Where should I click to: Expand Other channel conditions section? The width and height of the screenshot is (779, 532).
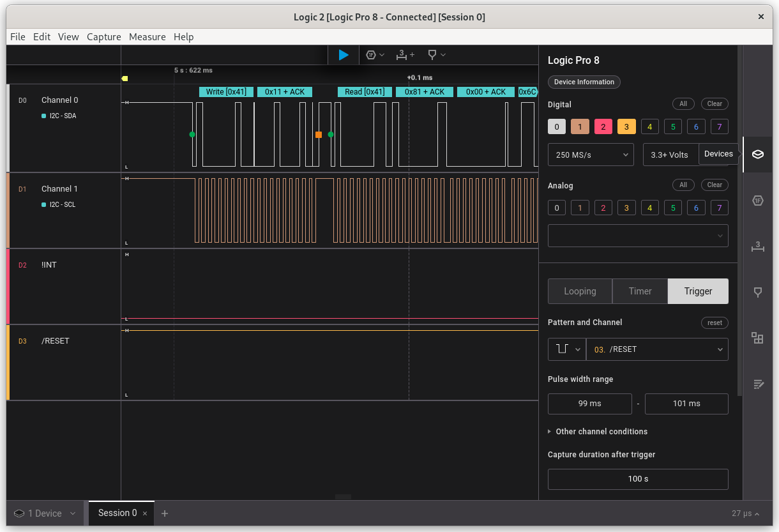coord(601,432)
